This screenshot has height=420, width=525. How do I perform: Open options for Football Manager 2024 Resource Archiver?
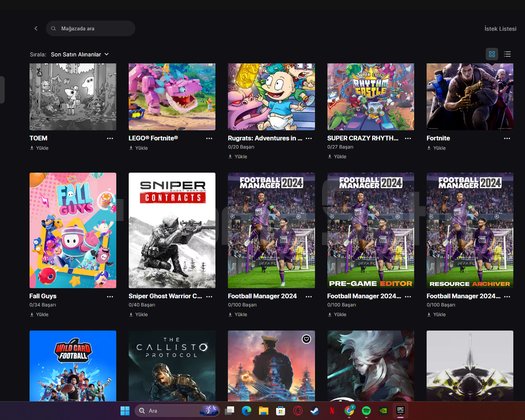click(507, 296)
